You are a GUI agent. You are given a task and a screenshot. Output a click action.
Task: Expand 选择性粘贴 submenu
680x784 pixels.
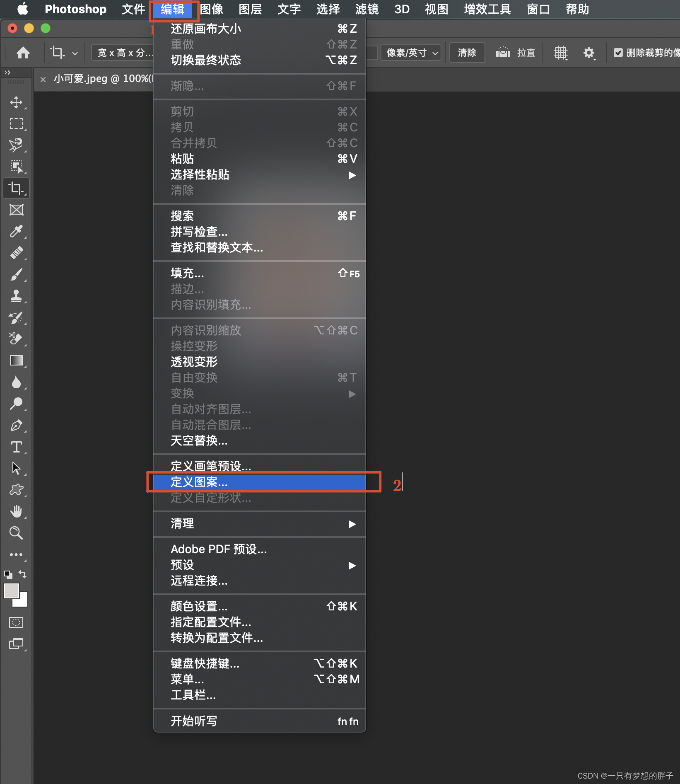tap(260, 175)
